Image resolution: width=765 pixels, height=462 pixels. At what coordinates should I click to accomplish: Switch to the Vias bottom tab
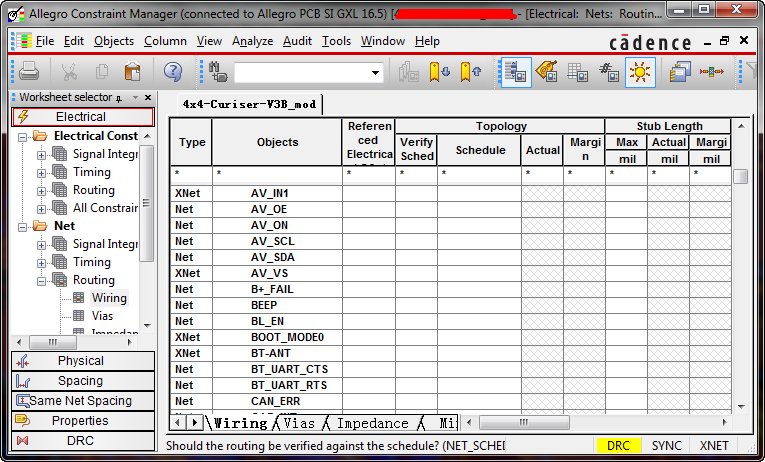pyautogui.click(x=299, y=423)
